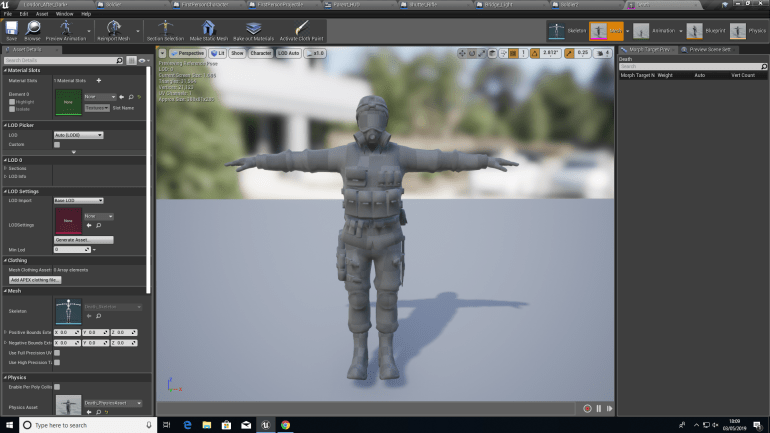Toggle Highlight checkbox for Element 0
The width and height of the screenshot is (770, 433).
coord(12,102)
